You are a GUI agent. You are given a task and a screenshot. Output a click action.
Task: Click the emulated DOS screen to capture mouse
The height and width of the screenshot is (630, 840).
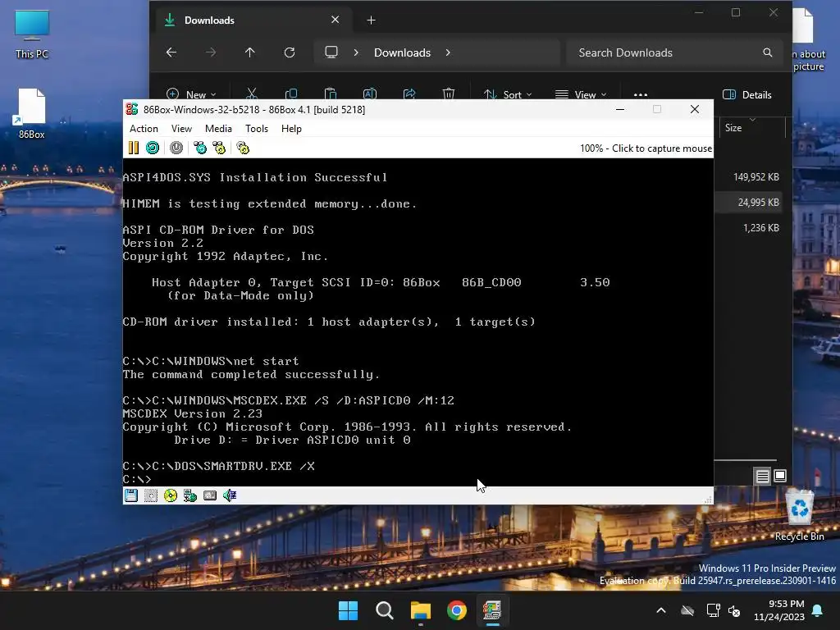click(x=418, y=322)
